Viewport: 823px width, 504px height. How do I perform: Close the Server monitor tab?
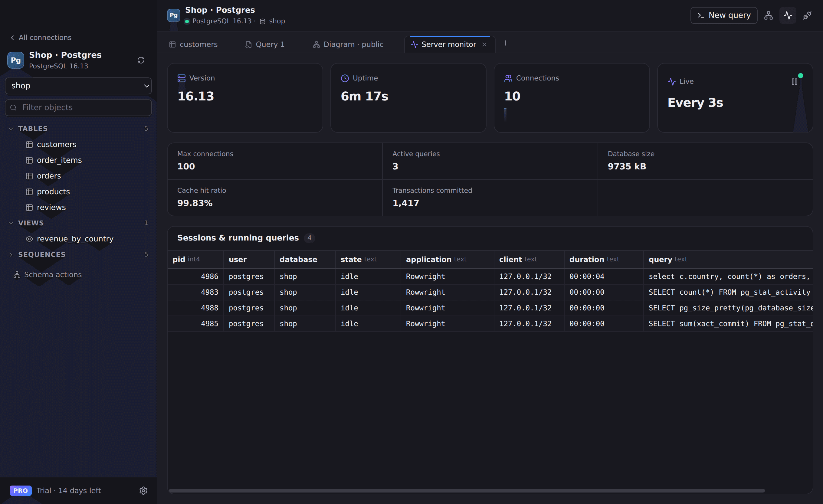click(484, 44)
